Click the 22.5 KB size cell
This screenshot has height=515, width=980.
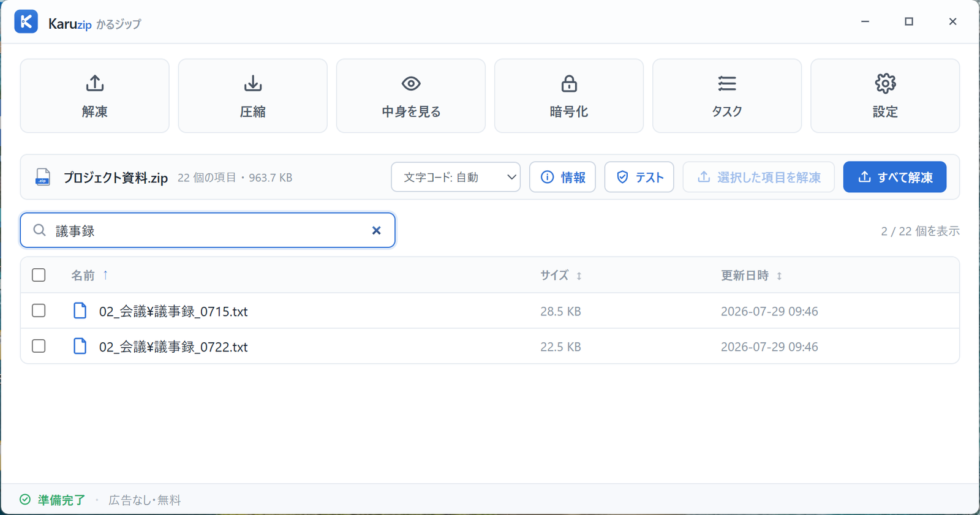pyautogui.click(x=560, y=347)
